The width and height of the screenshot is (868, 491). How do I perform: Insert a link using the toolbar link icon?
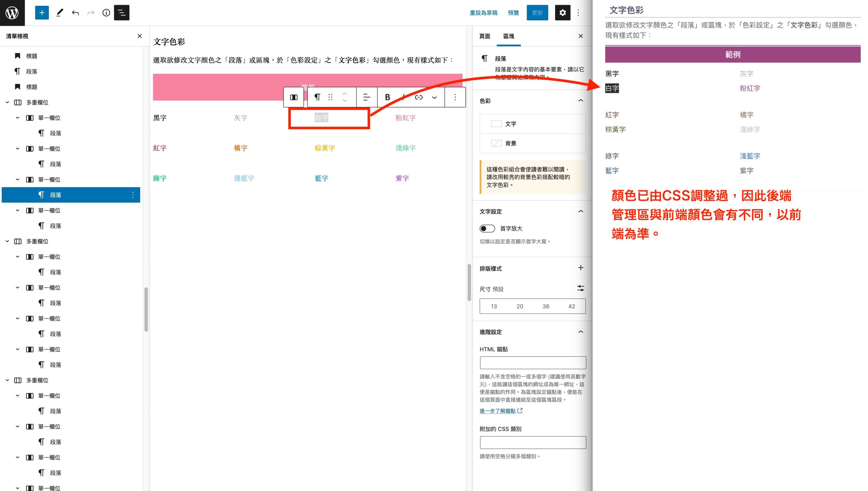(x=419, y=97)
